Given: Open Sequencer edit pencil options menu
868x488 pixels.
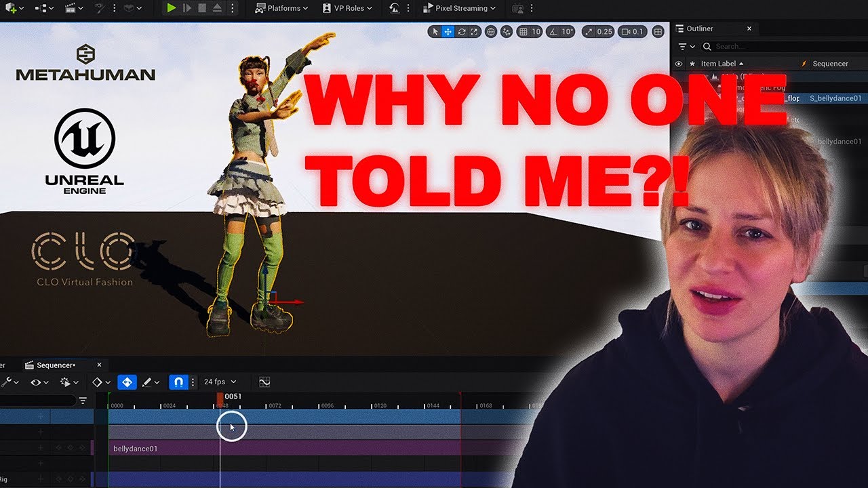Looking at the screenshot, I should point(150,382).
